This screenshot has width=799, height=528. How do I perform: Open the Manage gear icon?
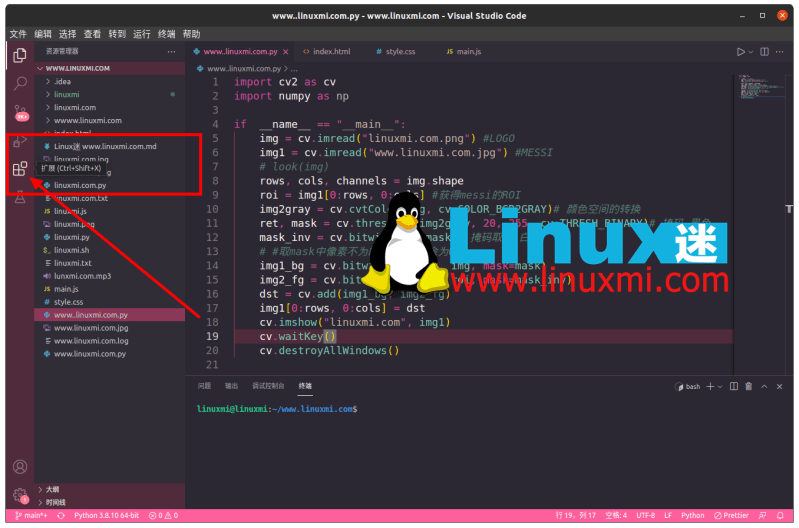click(20, 495)
